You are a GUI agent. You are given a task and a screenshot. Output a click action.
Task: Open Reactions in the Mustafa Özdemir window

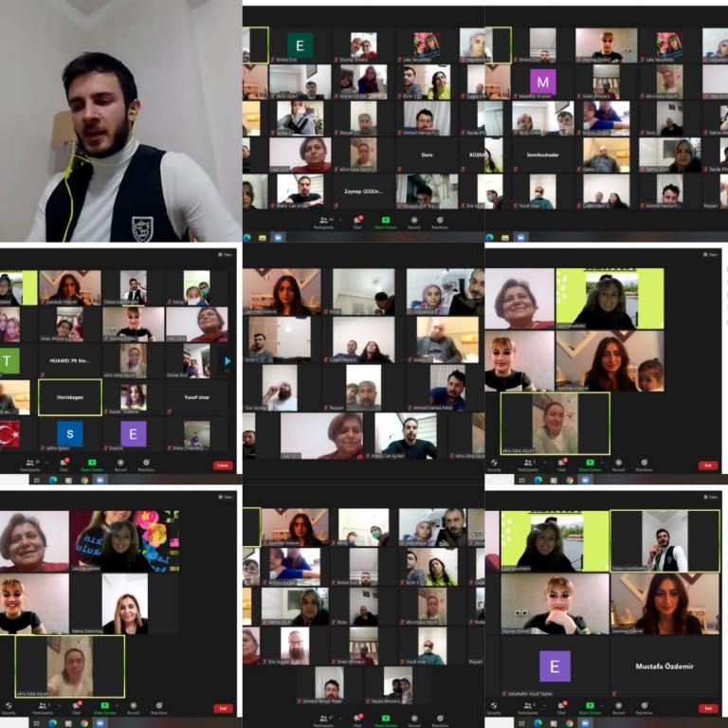click(x=645, y=707)
